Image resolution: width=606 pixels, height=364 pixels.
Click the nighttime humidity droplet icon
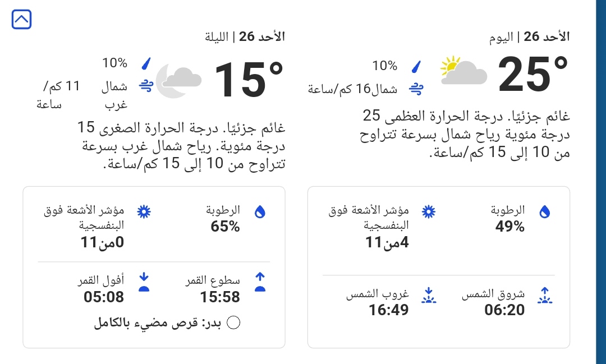[260, 212]
